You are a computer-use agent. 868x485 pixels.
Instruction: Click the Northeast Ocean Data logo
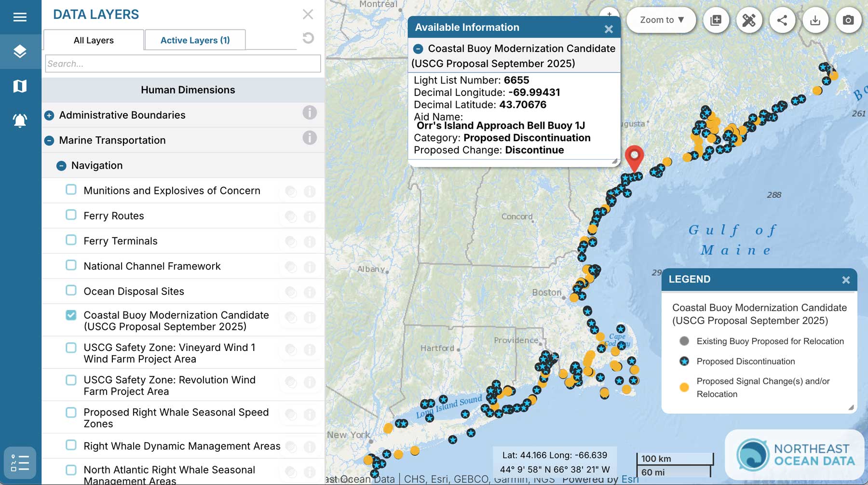[x=796, y=455]
